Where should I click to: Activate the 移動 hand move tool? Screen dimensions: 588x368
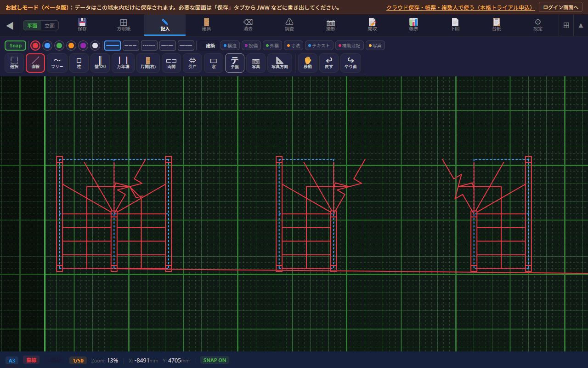(308, 63)
